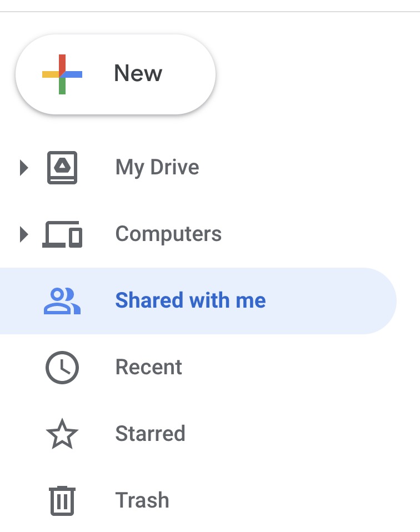Click the Computers devices icon
Viewport: 420px width, 532px height.
point(62,234)
